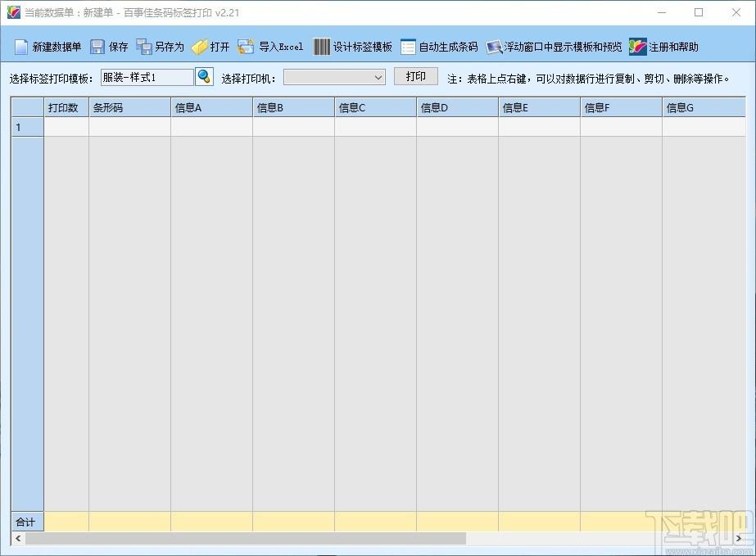Image resolution: width=756 pixels, height=556 pixels.
Task: Select the 打印数 column header
Action: coord(66,107)
